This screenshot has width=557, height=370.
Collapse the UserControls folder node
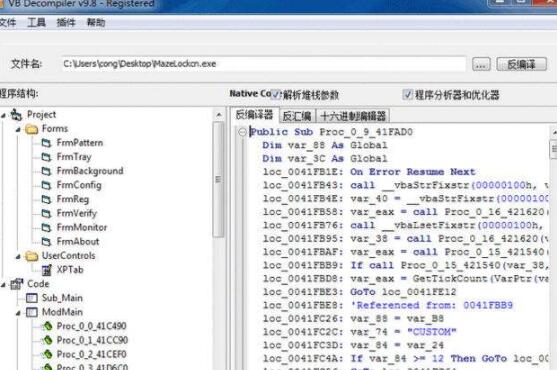click(18, 256)
